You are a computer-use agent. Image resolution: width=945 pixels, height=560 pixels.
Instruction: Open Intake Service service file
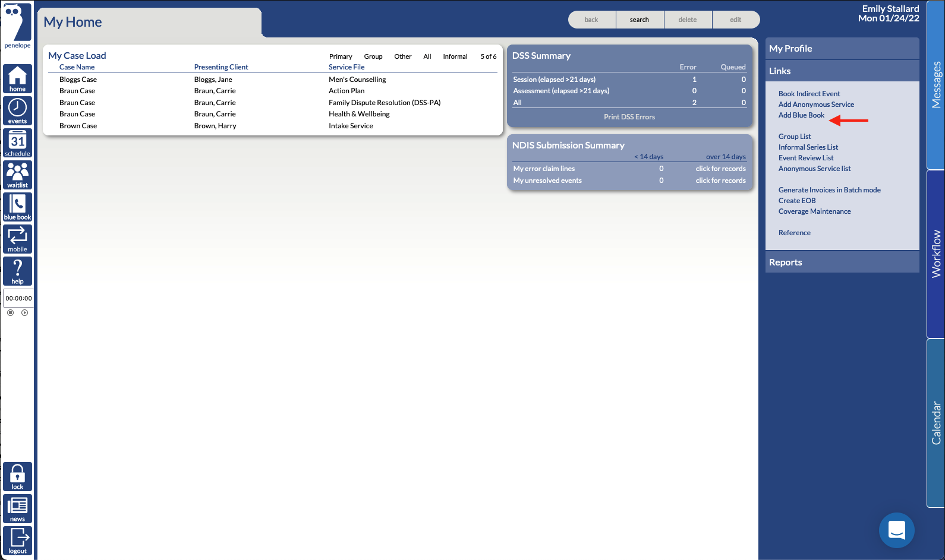351,126
